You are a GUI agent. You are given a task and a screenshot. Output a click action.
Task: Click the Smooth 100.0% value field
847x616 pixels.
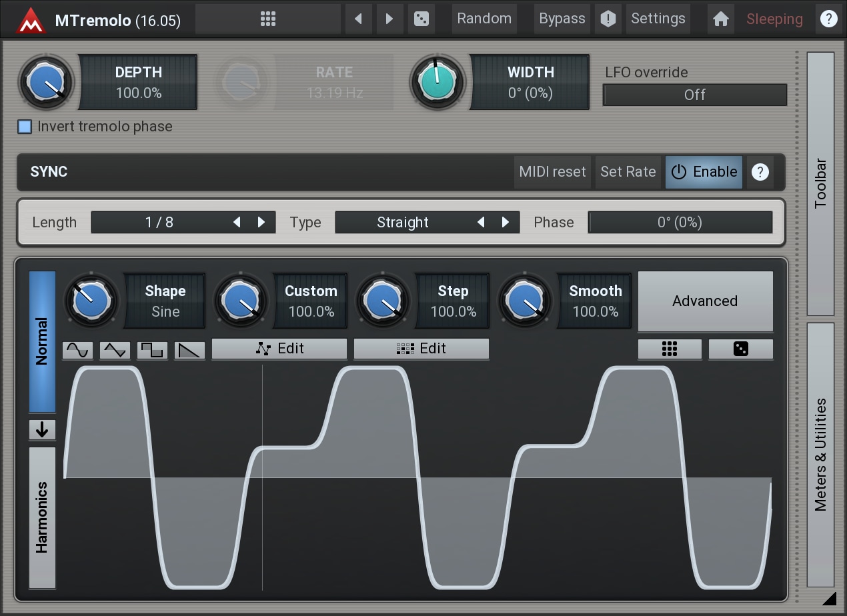(x=595, y=301)
